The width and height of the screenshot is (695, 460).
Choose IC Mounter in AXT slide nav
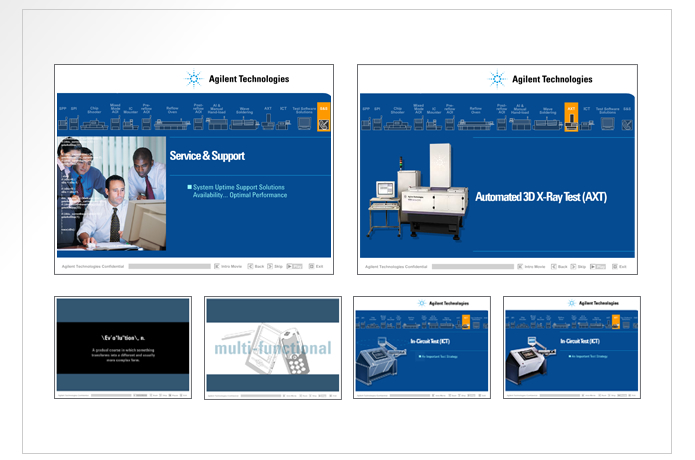tap(433, 119)
